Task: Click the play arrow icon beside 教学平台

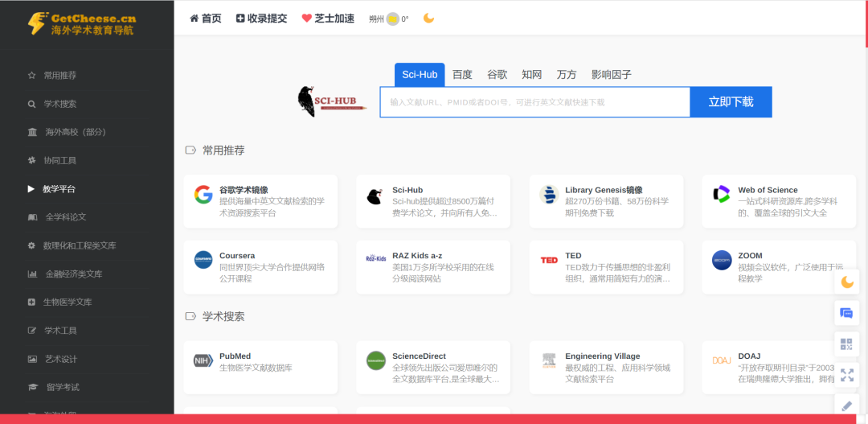Action: pyautogui.click(x=31, y=189)
